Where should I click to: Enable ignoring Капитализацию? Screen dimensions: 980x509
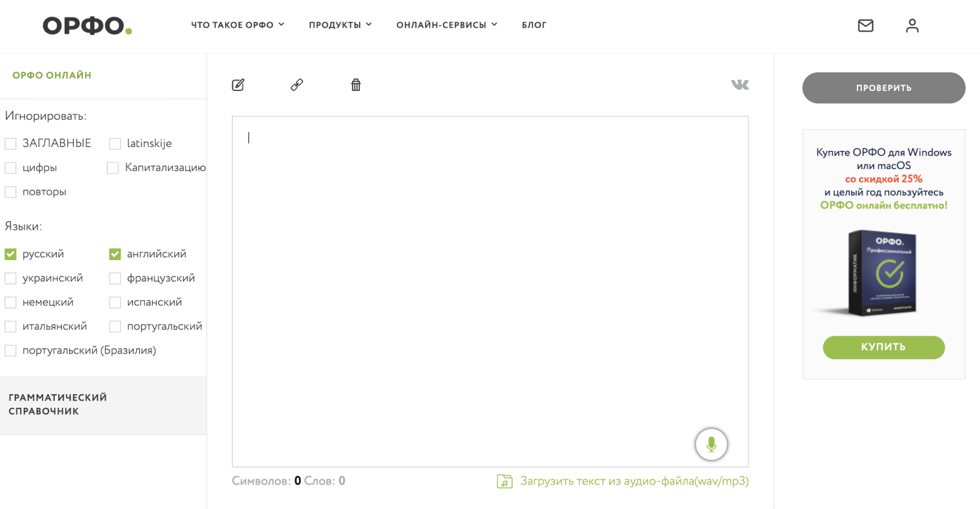coord(113,168)
